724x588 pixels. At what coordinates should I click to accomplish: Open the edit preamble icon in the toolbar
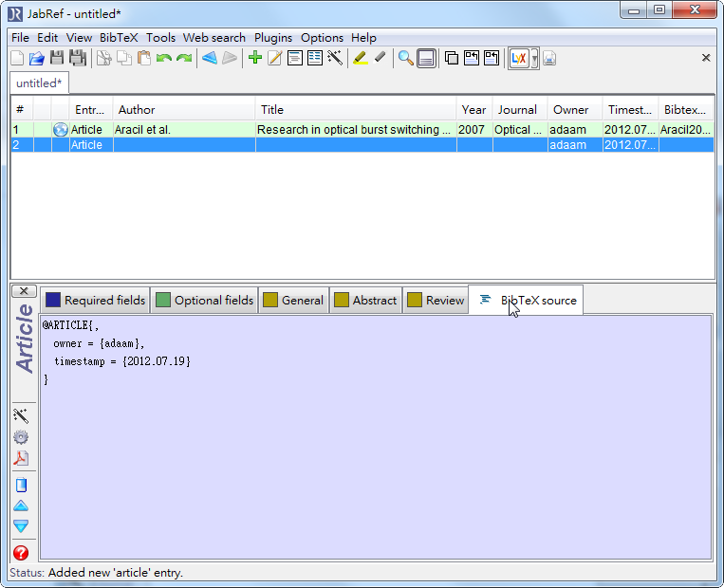(x=294, y=58)
